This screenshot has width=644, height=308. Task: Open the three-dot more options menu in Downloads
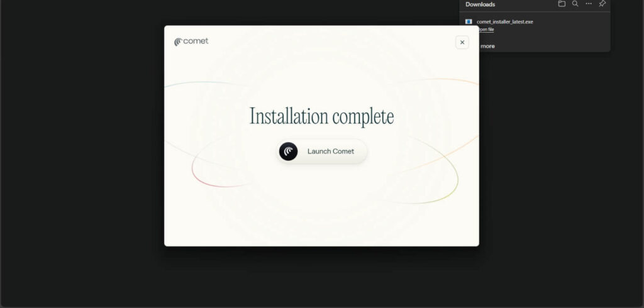coord(589,4)
